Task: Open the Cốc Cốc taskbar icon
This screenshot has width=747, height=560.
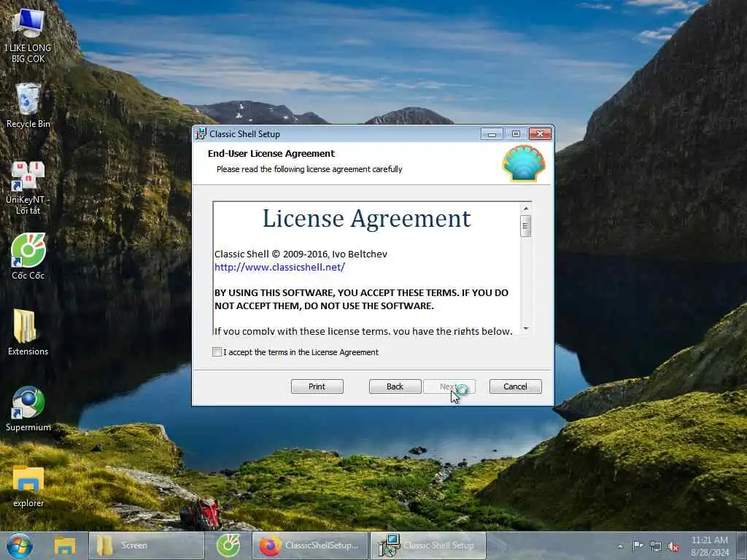Action: pyautogui.click(x=228, y=545)
